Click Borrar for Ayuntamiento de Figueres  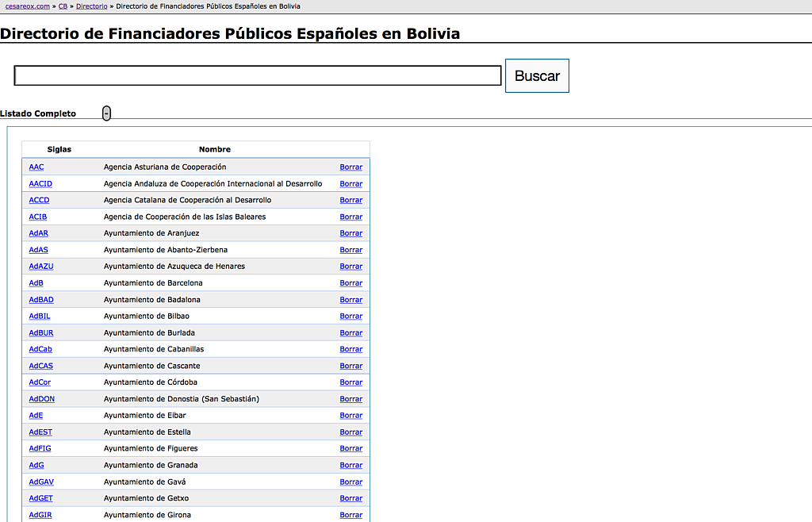351,448
